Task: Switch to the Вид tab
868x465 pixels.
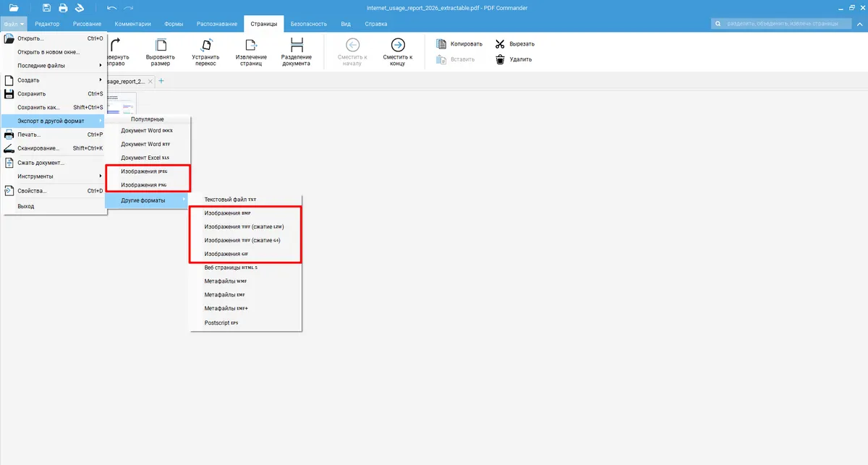Action: click(346, 24)
